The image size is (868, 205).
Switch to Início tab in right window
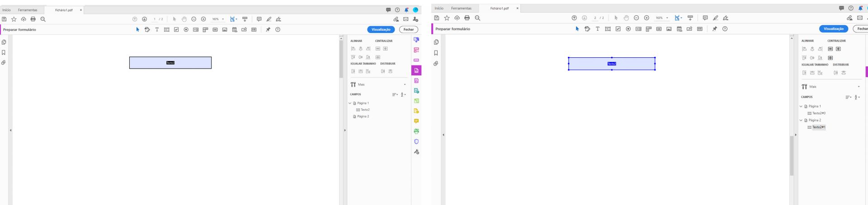pos(439,8)
